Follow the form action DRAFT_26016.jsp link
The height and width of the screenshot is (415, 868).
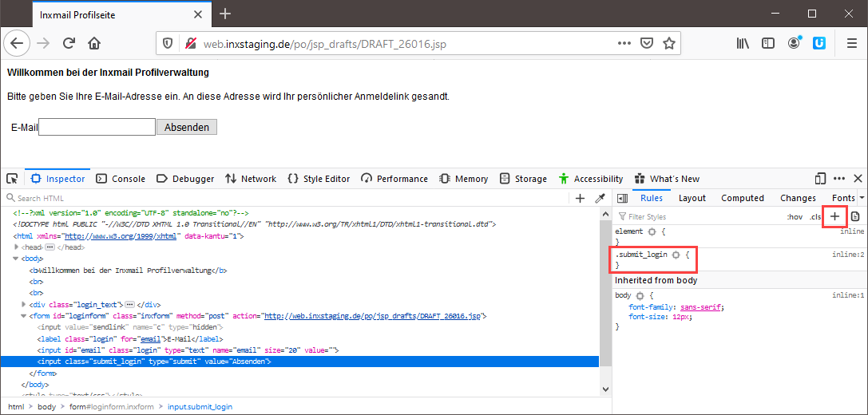pos(373,316)
